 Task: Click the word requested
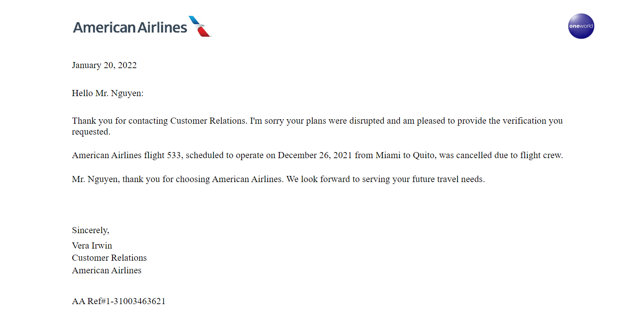(x=91, y=132)
